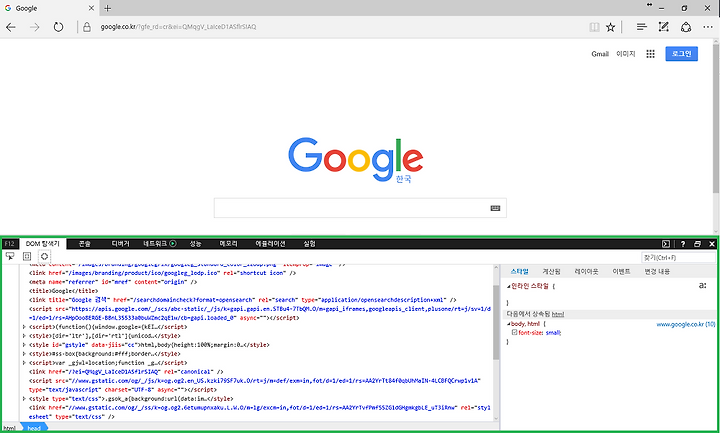Close the Google browser tab
Image resolution: width=720 pixels, height=433 pixels.
91,8
